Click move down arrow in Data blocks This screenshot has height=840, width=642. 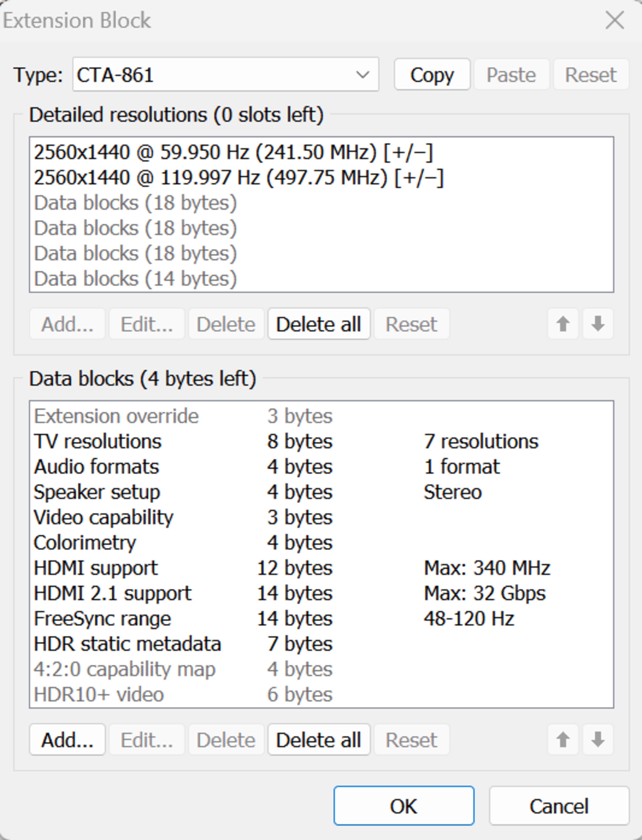click(598, 739)
